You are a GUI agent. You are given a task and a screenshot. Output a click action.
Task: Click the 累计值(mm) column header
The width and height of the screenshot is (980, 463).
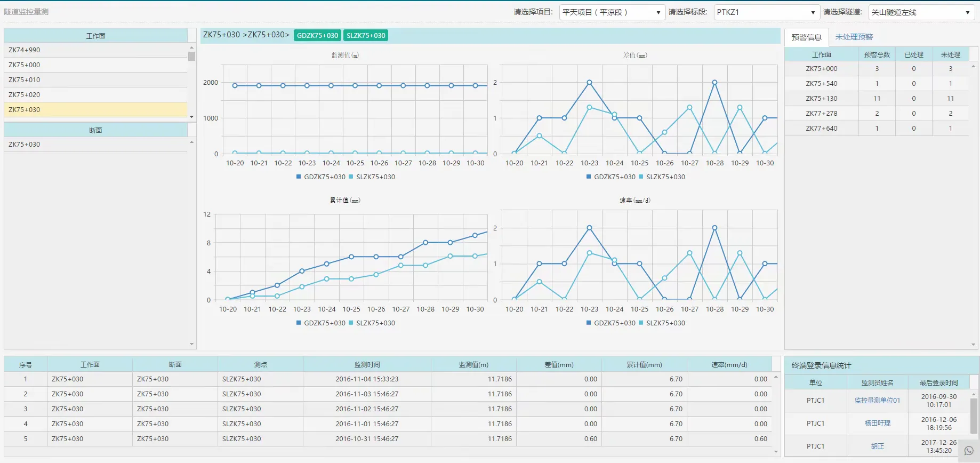point(644,365)
